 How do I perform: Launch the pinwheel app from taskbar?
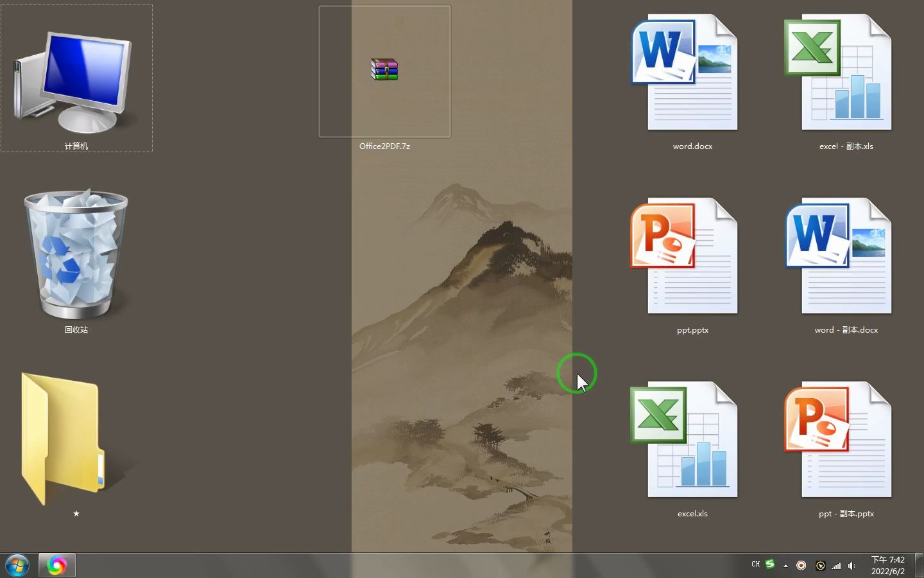pyautogui.click(x=57, y=565)
